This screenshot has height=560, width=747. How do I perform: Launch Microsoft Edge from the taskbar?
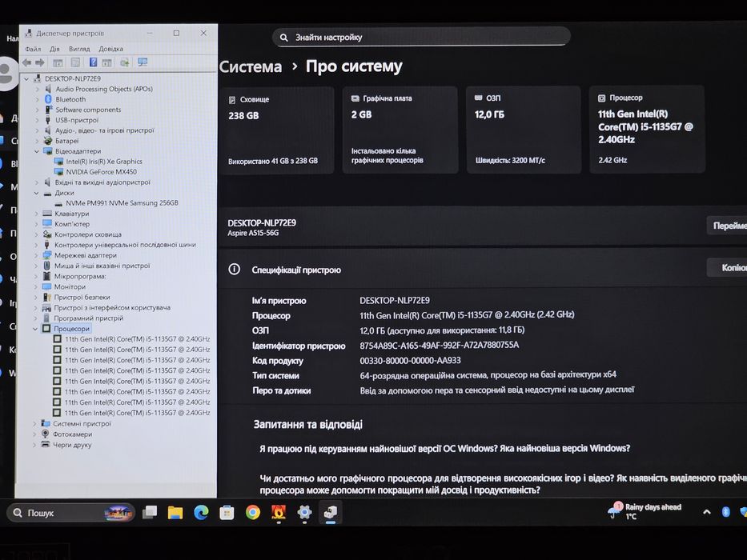[x=201, y=512]
